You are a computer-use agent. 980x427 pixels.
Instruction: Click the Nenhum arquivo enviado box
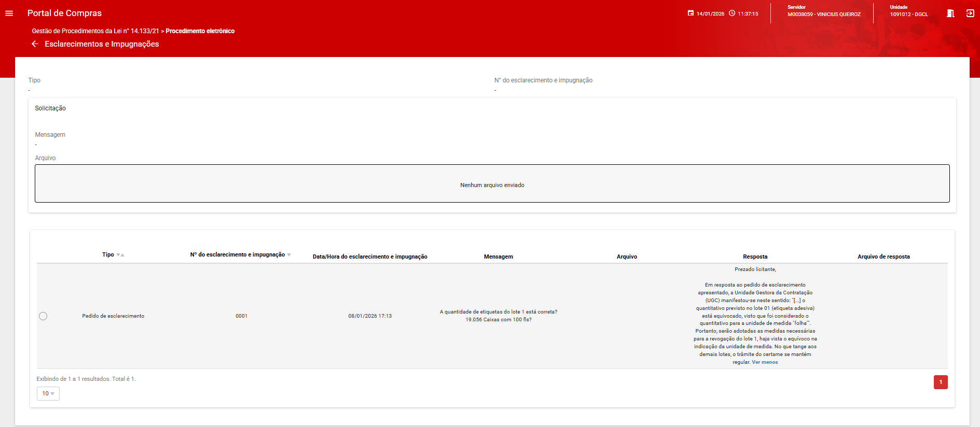coord(492,183)
